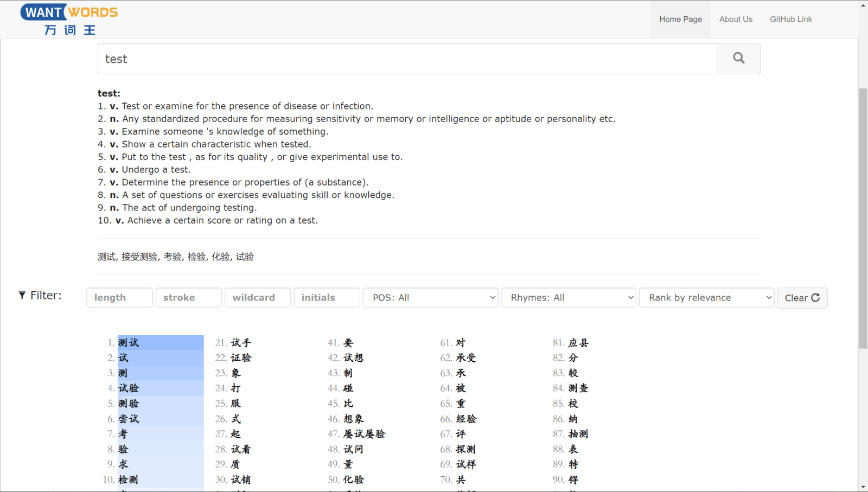Image resolution: width=868 pixels, height=492 pixels.
Task: Select result 1 测试
Action: [129, 343]
